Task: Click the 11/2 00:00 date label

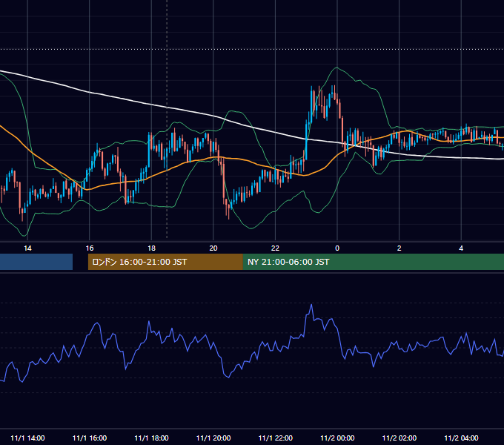Action: tap(337, 438)
